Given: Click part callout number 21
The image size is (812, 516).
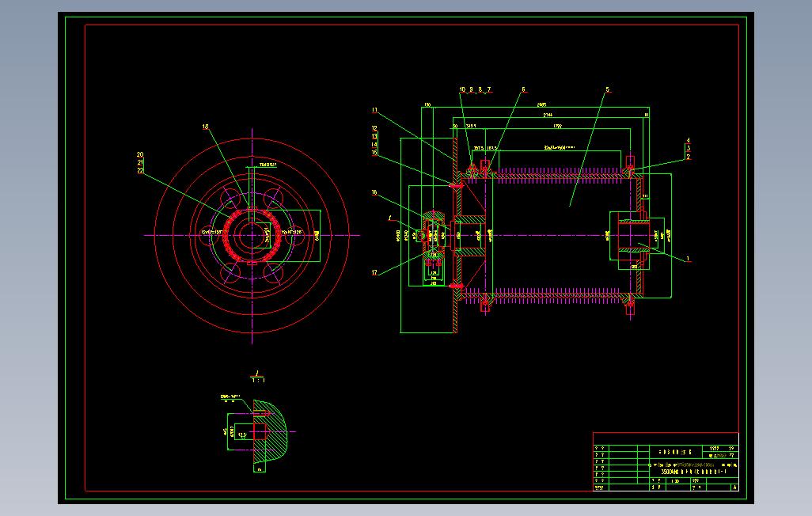Looking at the screenshot, I should click(x=140, y=162).
